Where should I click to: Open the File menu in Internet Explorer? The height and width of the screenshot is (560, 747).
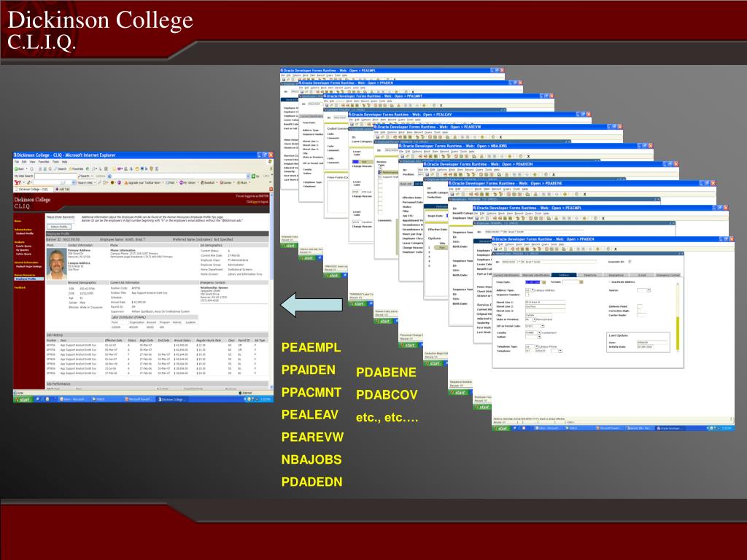[x=17, y=162]
